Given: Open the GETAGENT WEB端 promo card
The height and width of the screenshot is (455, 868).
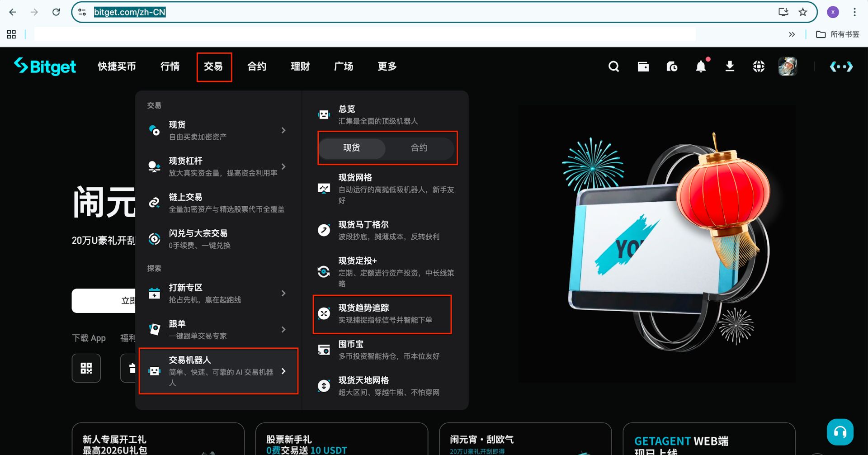Looking at the screenshot, I should pos(709,439).
